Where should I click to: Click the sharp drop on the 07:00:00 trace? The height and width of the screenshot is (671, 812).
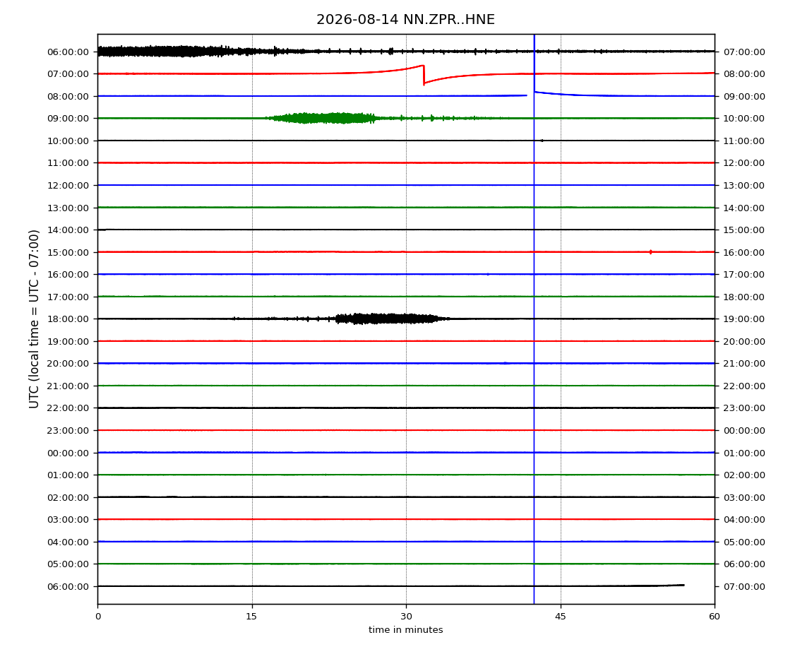tap(424, 75)
